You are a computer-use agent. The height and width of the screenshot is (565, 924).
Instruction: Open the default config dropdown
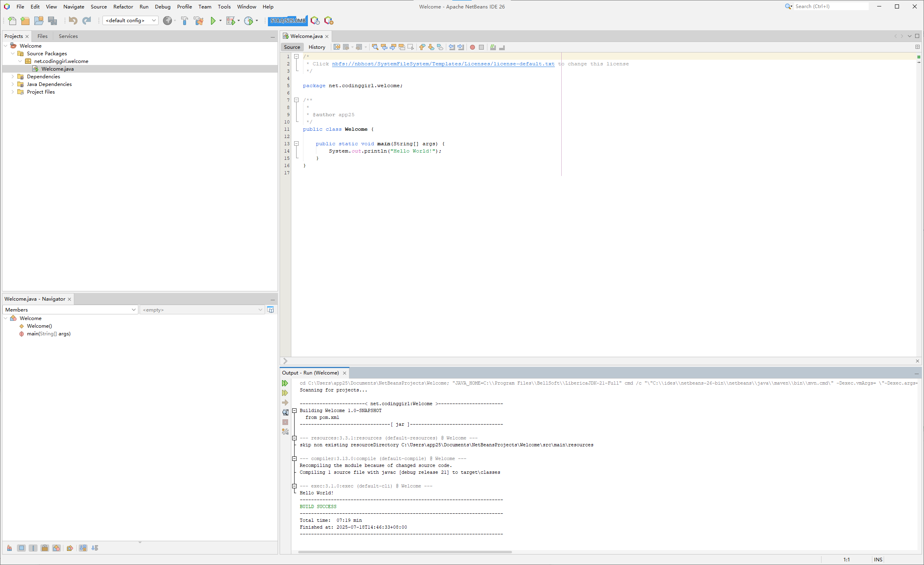(x=130, y=21)
